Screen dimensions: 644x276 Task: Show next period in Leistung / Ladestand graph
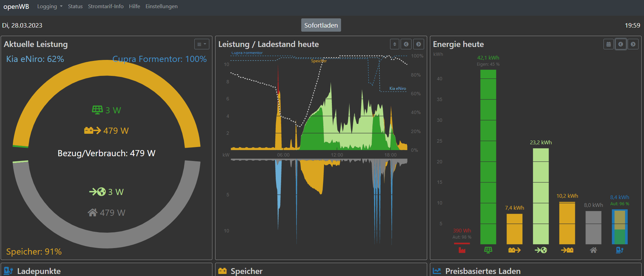(418, 44)
